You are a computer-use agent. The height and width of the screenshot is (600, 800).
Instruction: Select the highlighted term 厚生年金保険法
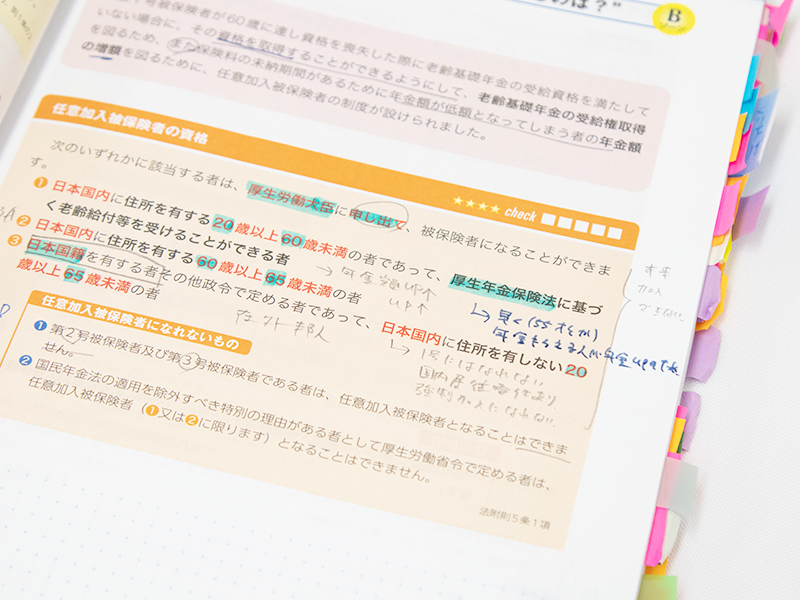click(x=503, y=291)
